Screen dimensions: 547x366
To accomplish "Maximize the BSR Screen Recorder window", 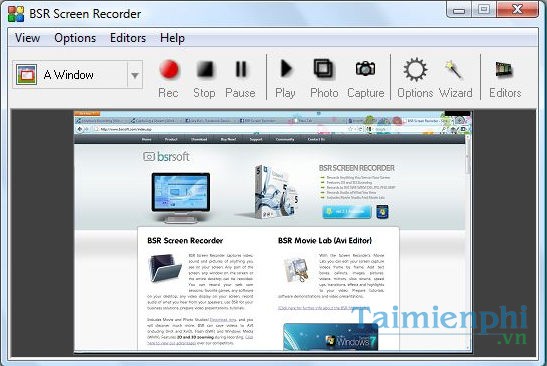I will click(484, 9).
